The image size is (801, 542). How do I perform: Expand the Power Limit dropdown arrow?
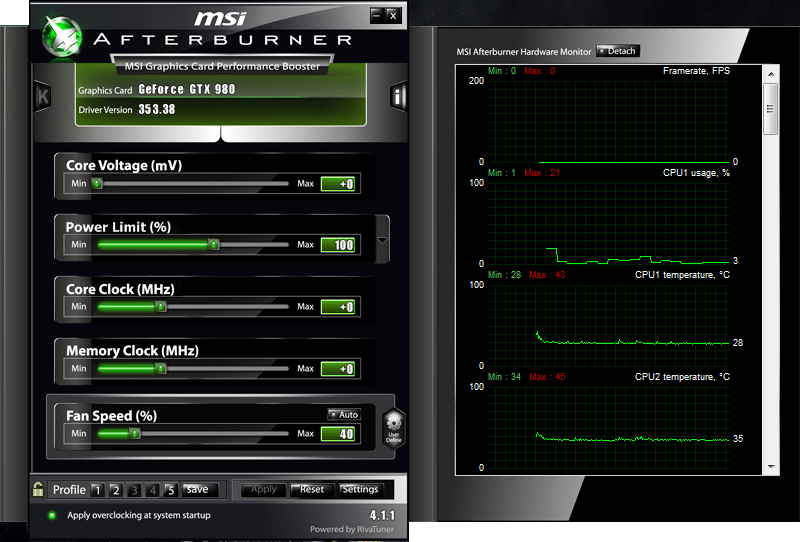point(382,240)
